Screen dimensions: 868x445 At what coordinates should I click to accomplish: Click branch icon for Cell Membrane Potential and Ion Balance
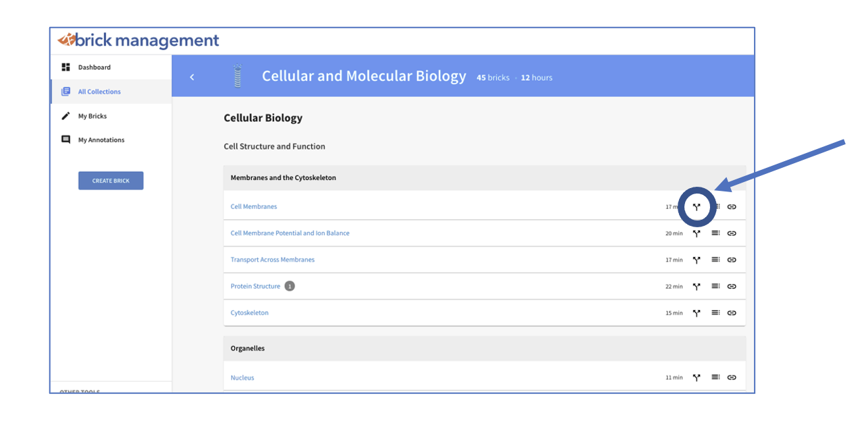pos(697,233)
